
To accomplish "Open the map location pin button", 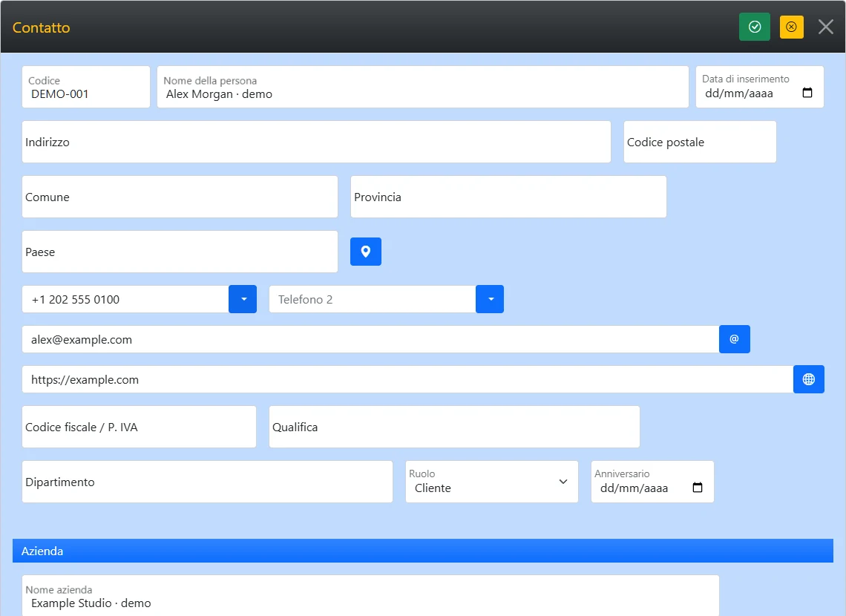I will (366, 252).
